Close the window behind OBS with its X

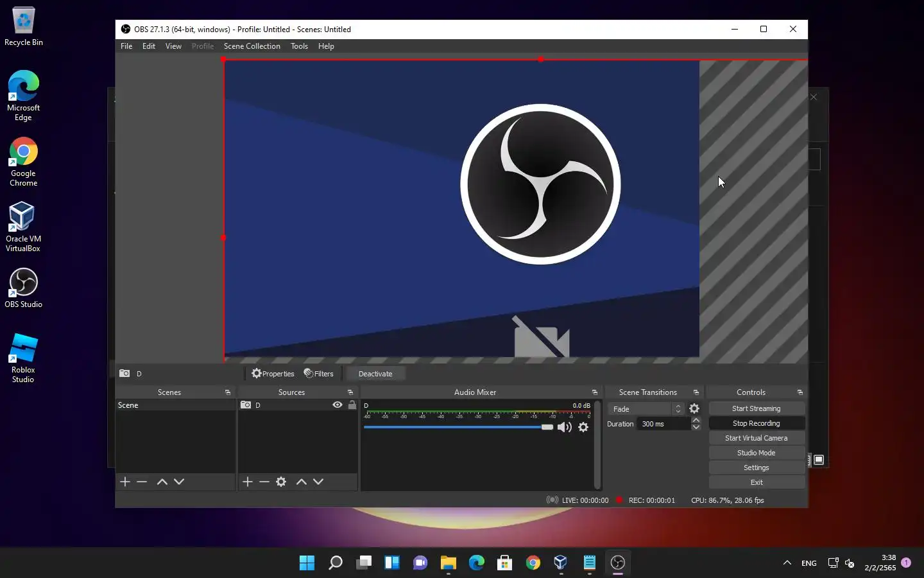pos(814,97)
